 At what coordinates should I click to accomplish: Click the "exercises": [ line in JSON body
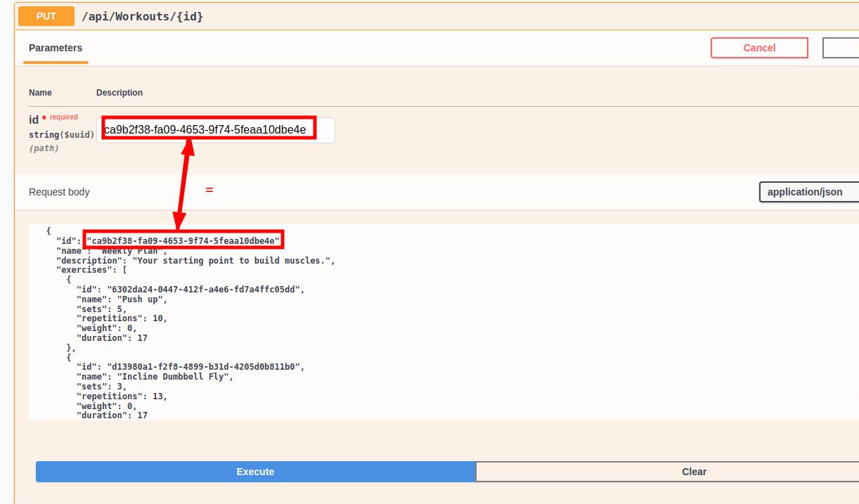[91, 270]
